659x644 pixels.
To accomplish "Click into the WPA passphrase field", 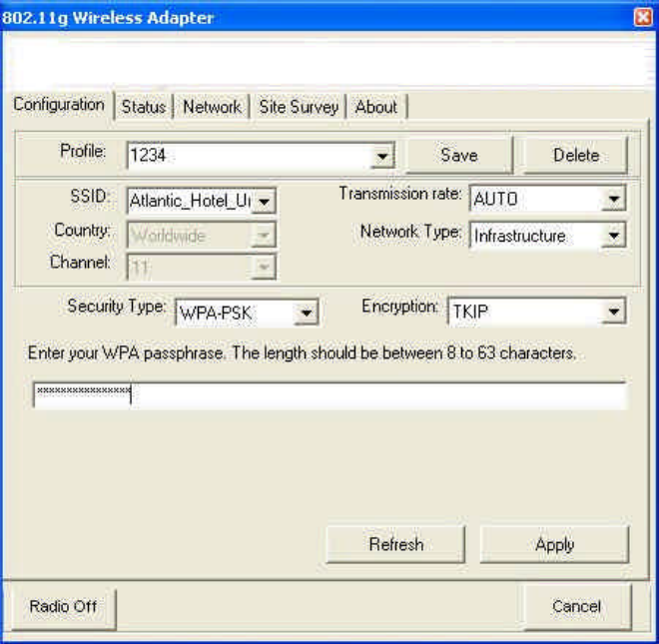I will (329, 395).
